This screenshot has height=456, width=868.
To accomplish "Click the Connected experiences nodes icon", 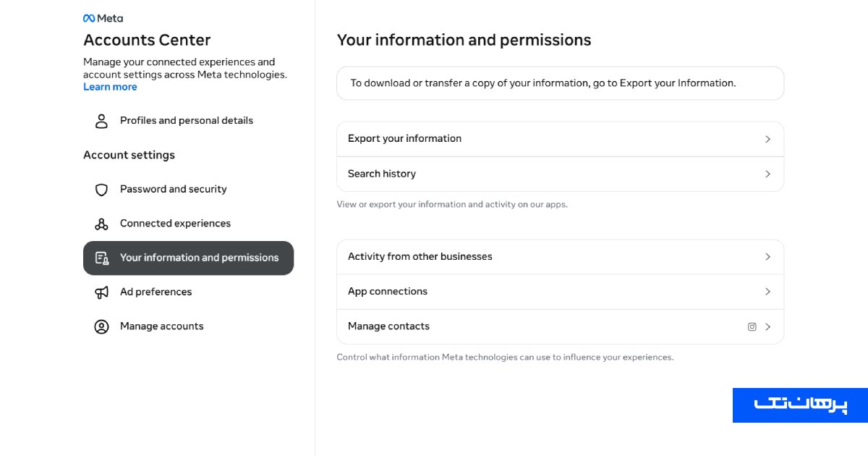I will point(102,224).
